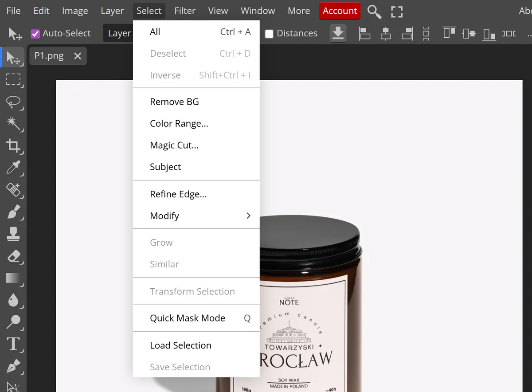Image resolution: width=532 pixels, height=392 pixels.
Task: Click the vertical spacing distribute icon
Action: click(x=426, y=33)
